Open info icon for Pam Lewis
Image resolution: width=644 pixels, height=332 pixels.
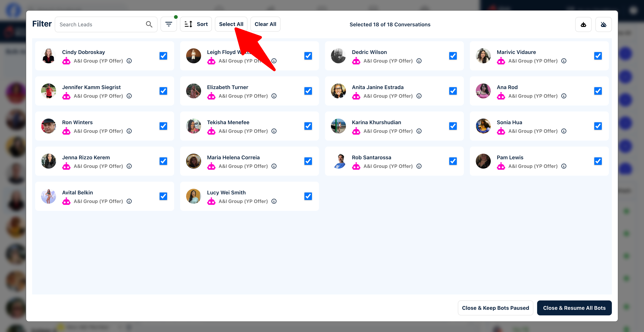(564, 166)
